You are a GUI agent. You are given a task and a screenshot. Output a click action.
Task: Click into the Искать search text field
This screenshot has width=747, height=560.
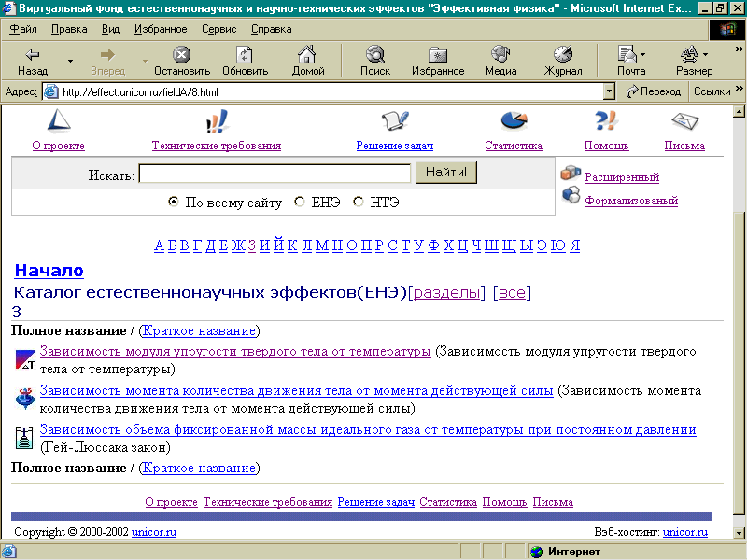pyautogui.click(x=275, y=174)
